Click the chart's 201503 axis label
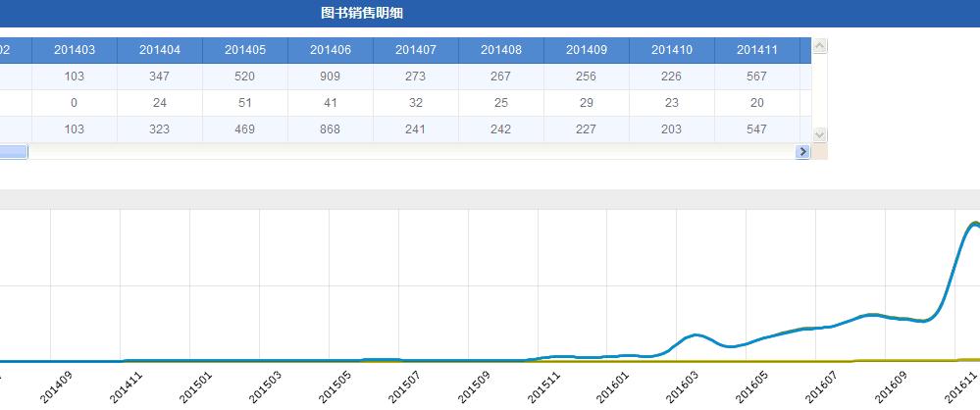The image size is (980, 410). [x=266, y=387]
